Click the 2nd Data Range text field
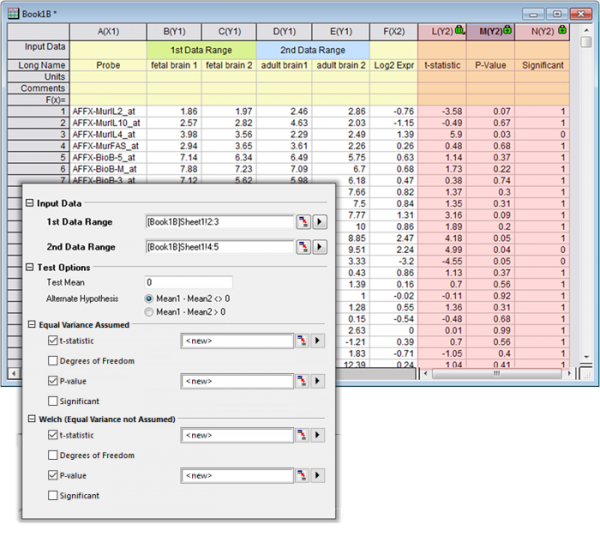Image resolution: width=600 pixels, height=543 pixels. point(220,247)
